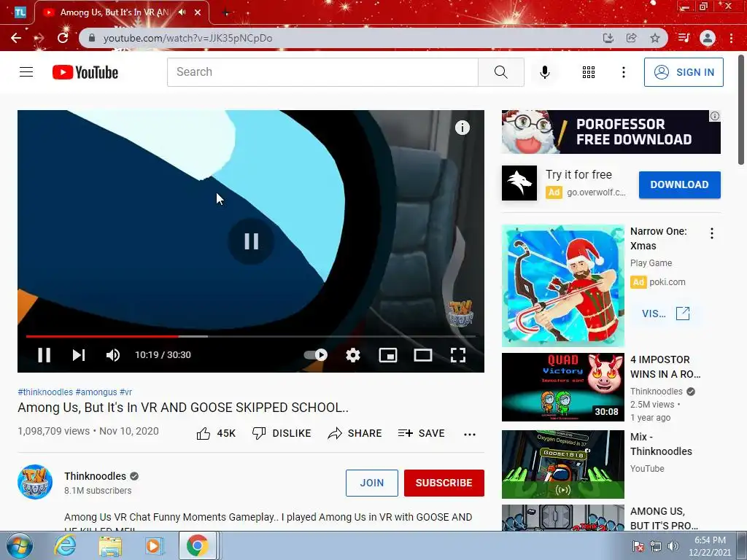Open player settings gear
Image resolution: width=747 pixels, height=560 pixels.
353,355
